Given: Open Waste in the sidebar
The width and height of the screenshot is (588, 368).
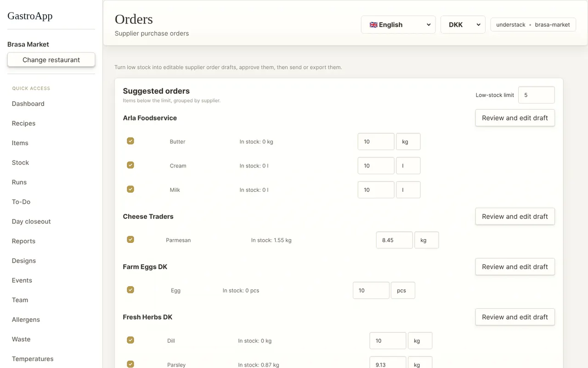Looking at the screenshot, I should pyautogui.click(x=21, y=339).
